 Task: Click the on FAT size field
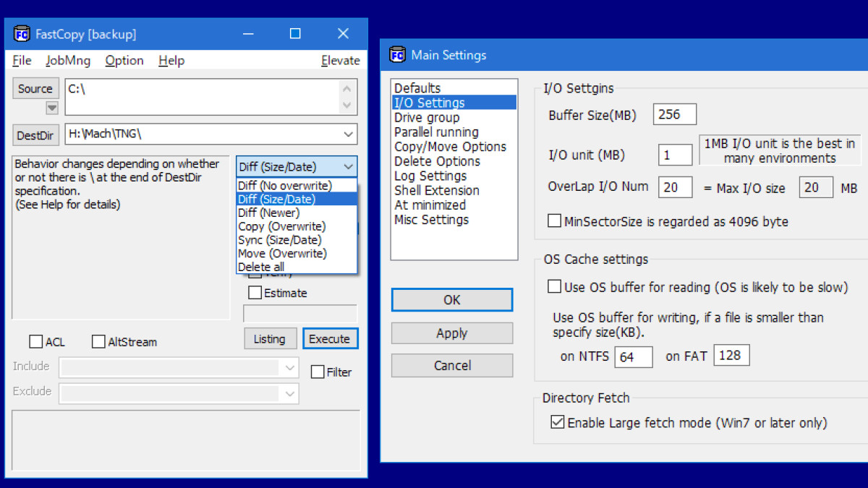732,355
